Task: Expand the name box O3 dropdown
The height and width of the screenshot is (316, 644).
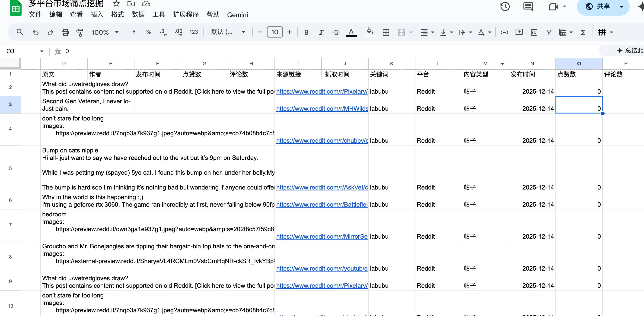Action: click(x=41, y=51)
